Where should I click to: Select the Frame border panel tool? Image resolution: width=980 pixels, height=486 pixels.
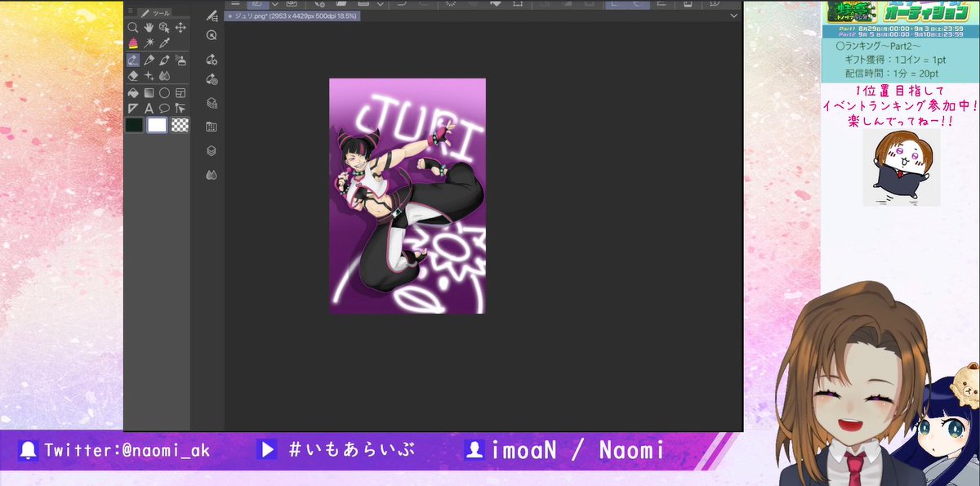point(180,92)
